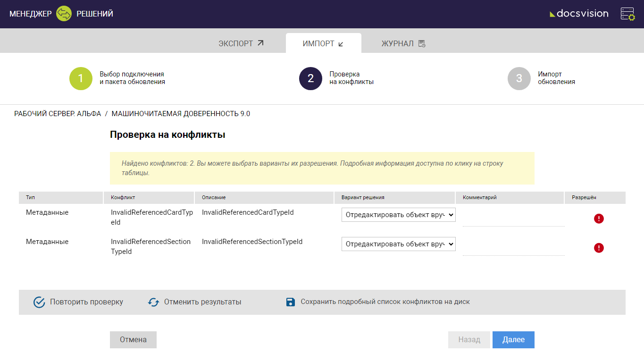Click the Описание column header

[x=264, y=198]
